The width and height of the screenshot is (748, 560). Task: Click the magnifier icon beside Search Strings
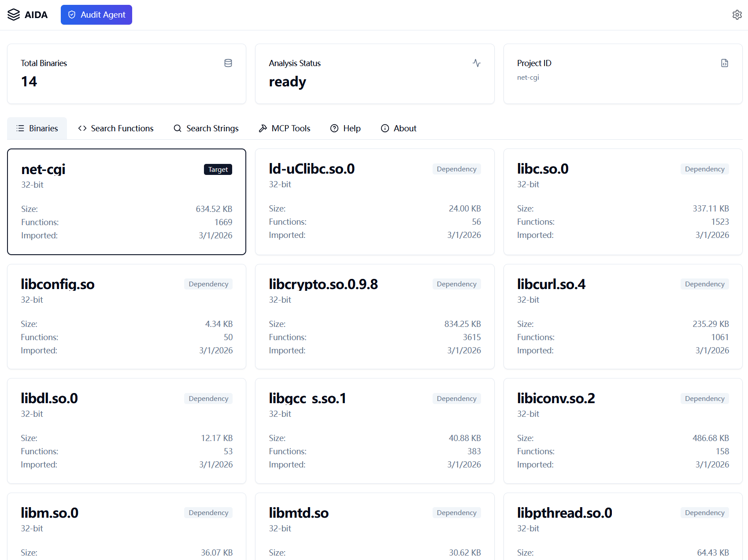[x=177, y=128]
